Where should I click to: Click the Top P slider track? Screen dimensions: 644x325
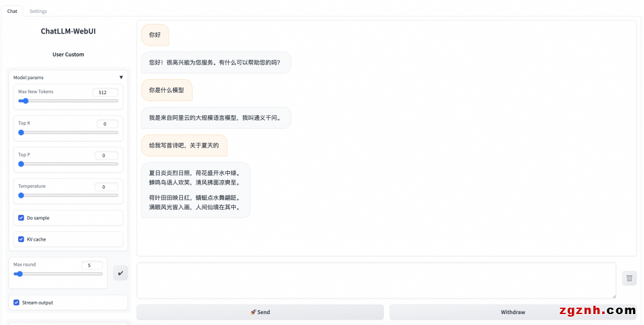[68, 164]
